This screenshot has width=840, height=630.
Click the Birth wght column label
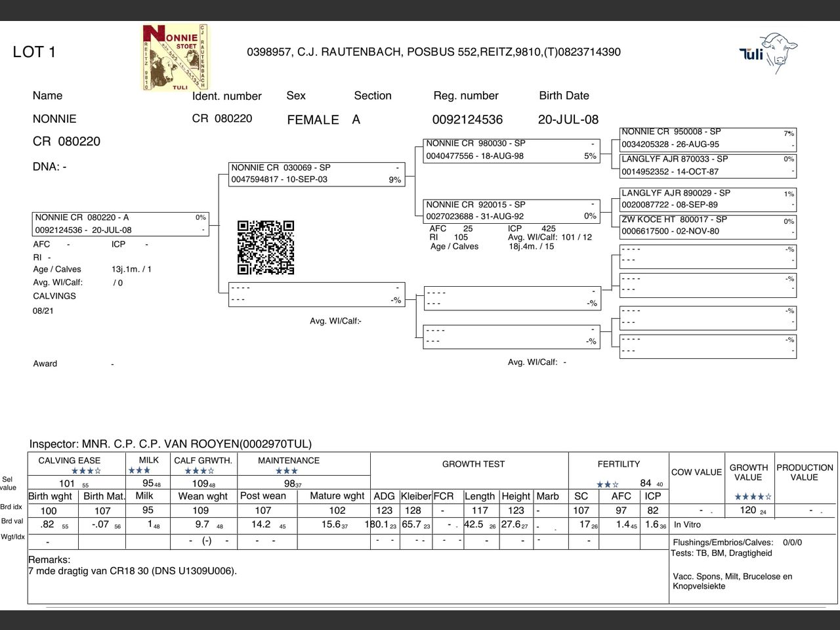(51, 496)
